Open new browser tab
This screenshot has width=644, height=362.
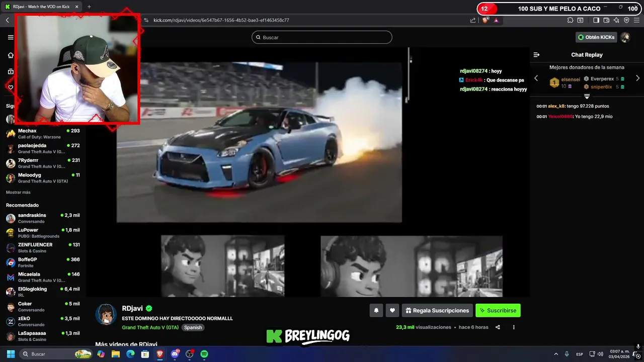click(x=89, y=7)
